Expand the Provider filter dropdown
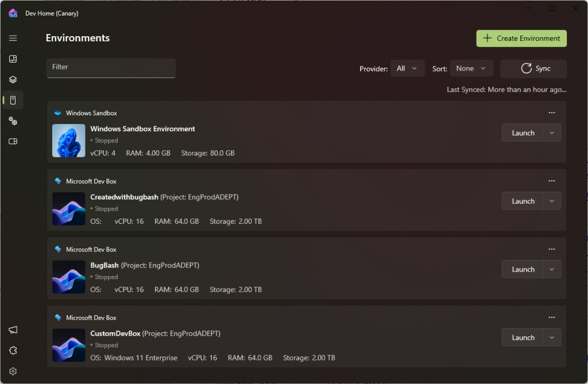Screen dimensions: 588x384 pyautogui.click(x=408, y=68)
